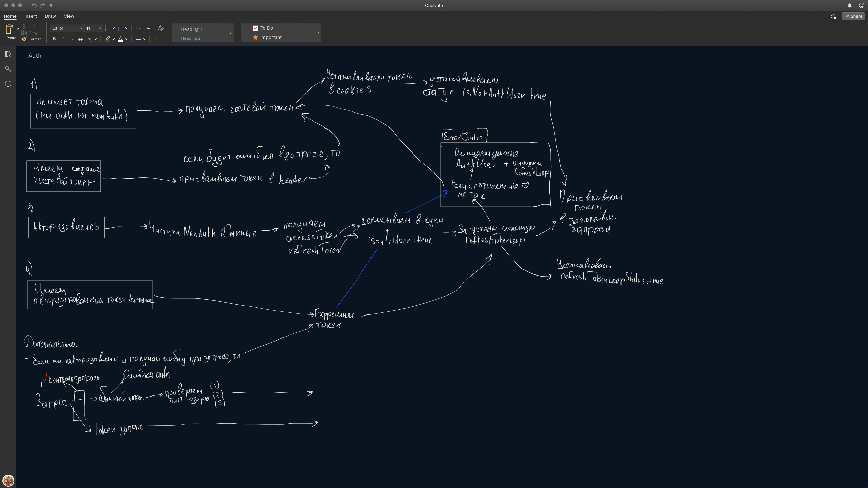
Task: Apply the text highlight color
Action: 107,39
